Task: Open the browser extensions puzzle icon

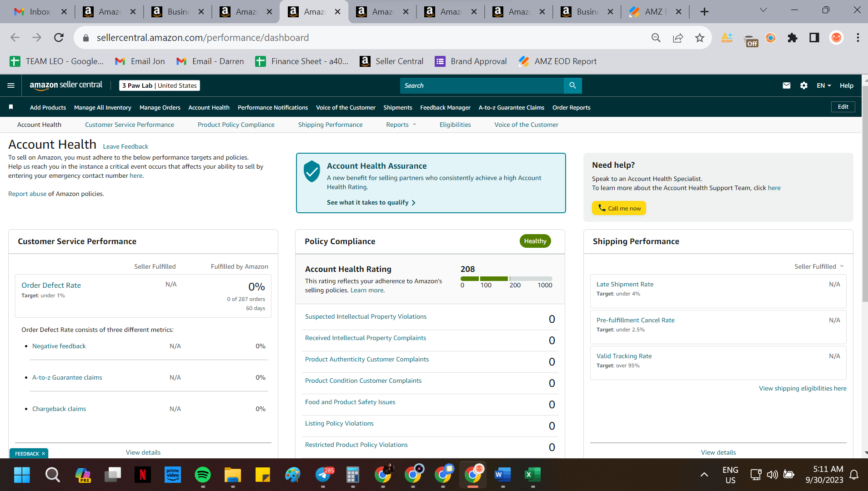Action: point(793,38)
